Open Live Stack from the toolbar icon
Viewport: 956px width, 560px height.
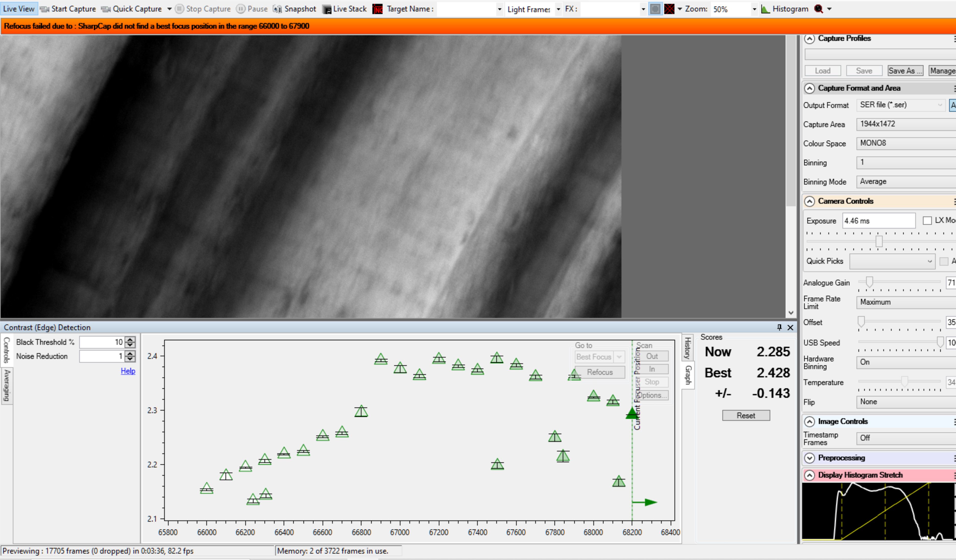(x=327, y=9)
